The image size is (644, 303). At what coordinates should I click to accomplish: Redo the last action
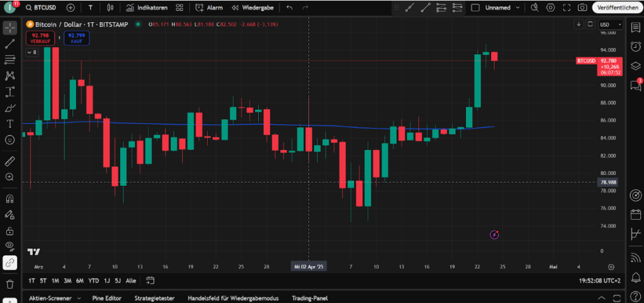click(305, 8)
